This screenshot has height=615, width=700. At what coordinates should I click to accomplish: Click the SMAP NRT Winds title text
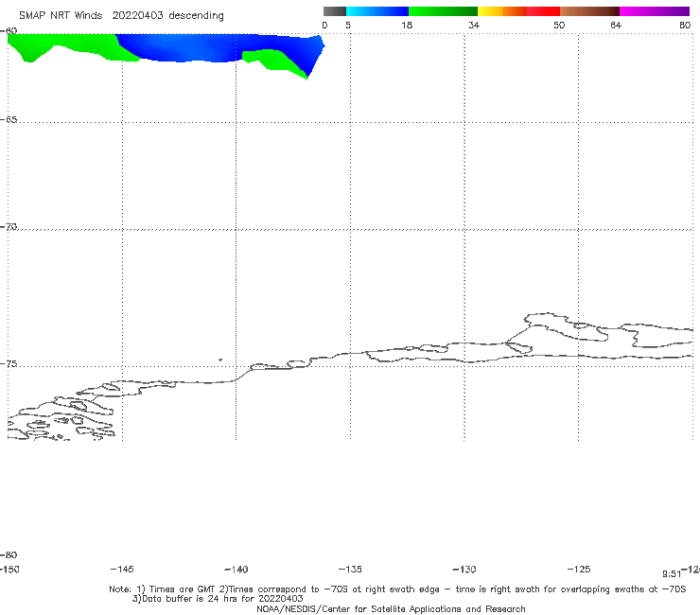(61, 16)
